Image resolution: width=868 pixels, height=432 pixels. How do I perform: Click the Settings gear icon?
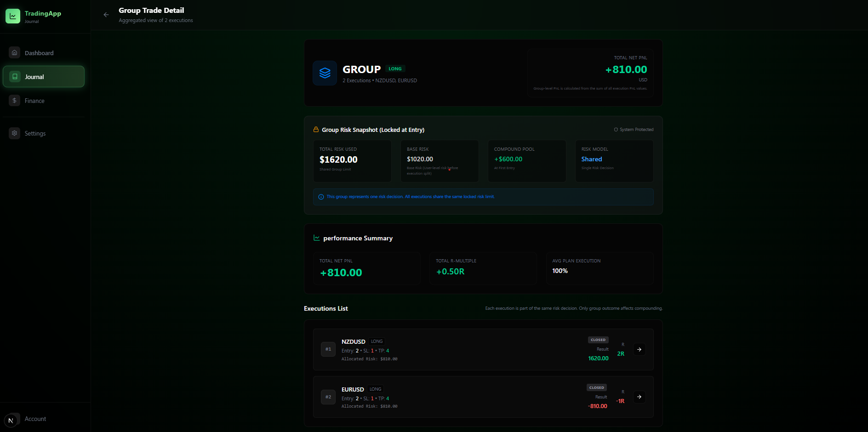pyautogui.click(x=14, y=133)
